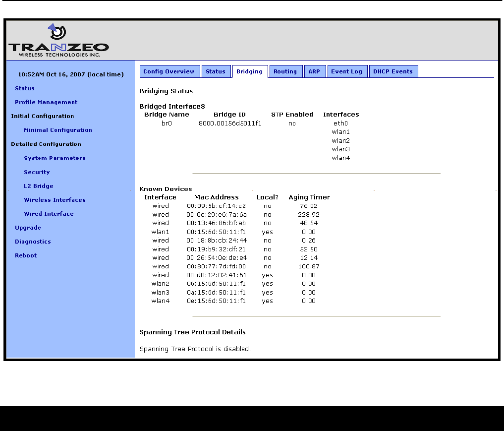Select MAC address 00:13:46:86:bf:eb
Image resolution: width=504 pixels, height=431 pixels.
tap(217, 223)
